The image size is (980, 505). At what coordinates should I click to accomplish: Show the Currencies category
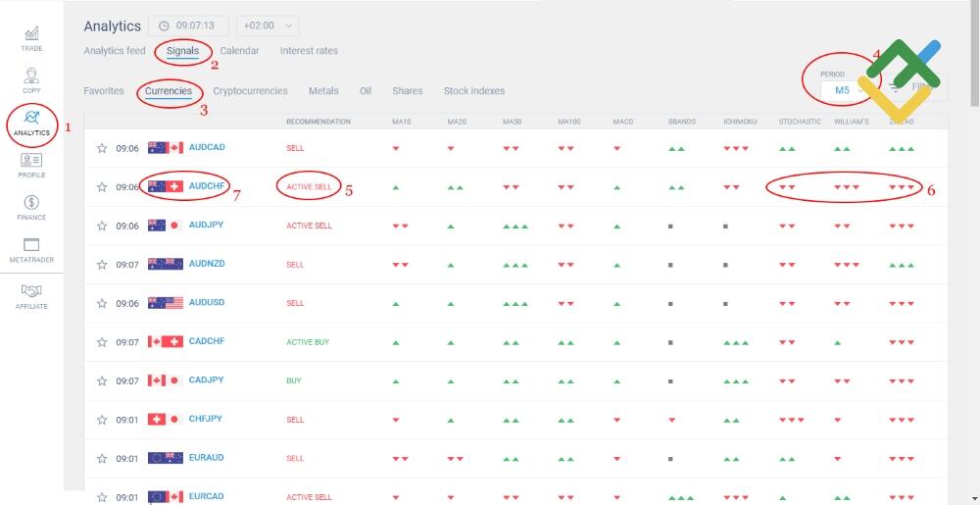pos(169,90)
